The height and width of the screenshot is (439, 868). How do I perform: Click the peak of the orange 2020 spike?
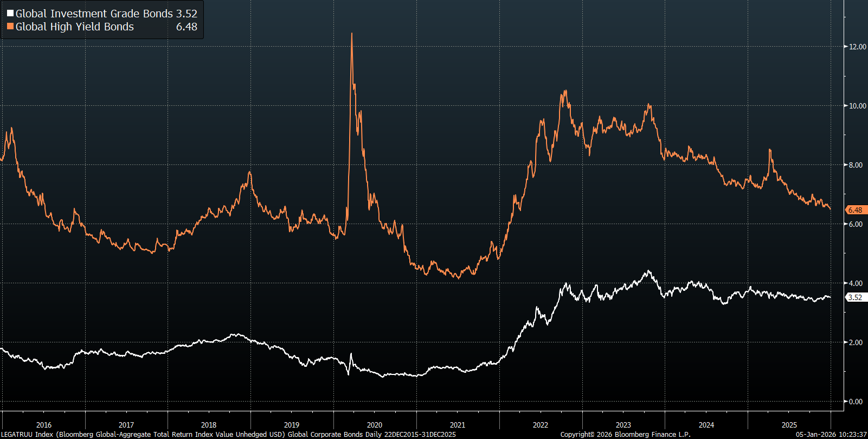click(x=352, y=34)
